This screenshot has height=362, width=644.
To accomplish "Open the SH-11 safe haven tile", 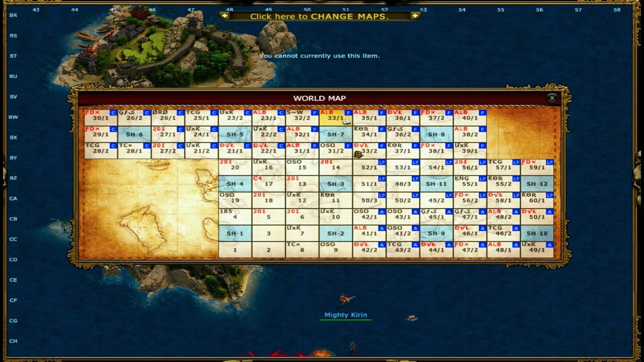I will [x=437, y=184].
